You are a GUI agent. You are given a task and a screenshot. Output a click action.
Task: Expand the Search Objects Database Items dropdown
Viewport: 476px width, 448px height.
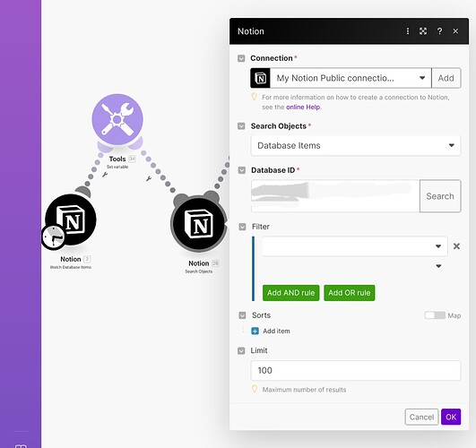tap(356, 146)
